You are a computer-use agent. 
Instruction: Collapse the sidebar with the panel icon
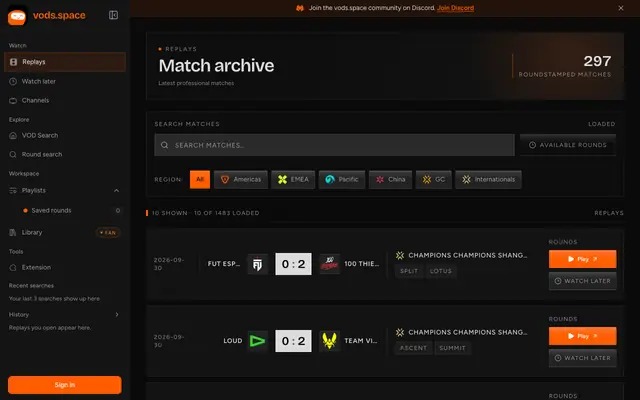pos(113,15)
